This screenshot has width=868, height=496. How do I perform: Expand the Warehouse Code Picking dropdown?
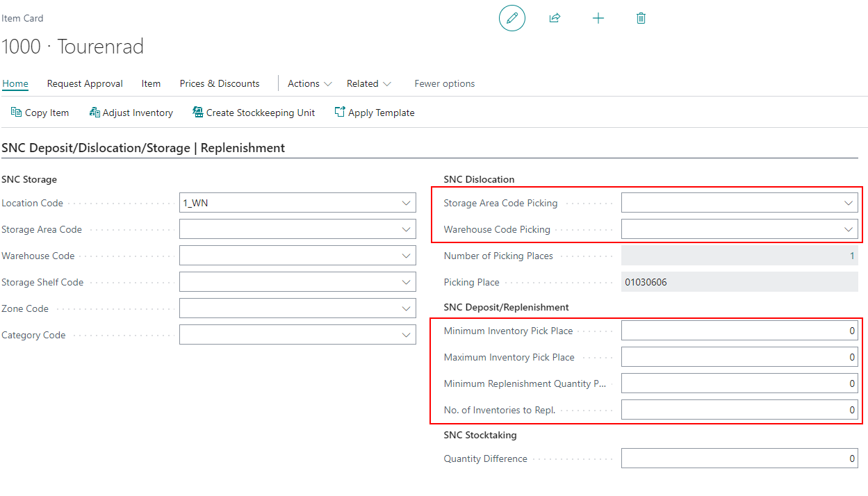[849, 230]
